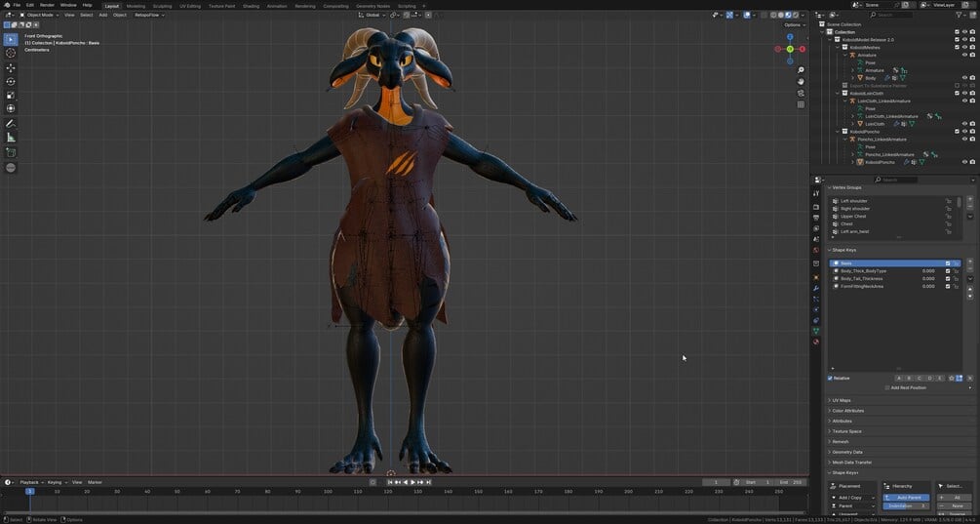Disable the Collection row's render camera icon
The height and width of the screenshot is (524, 980).
pos(972,32)
